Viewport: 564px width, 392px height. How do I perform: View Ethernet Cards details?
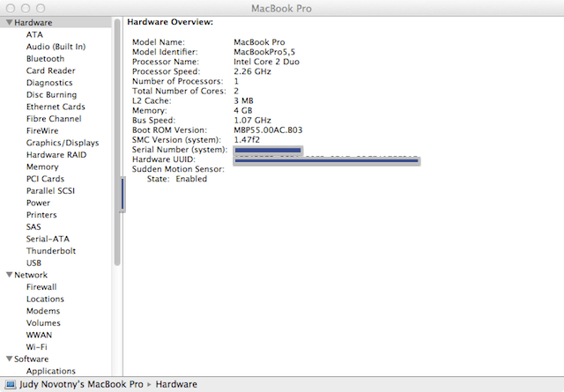[56, 107]
